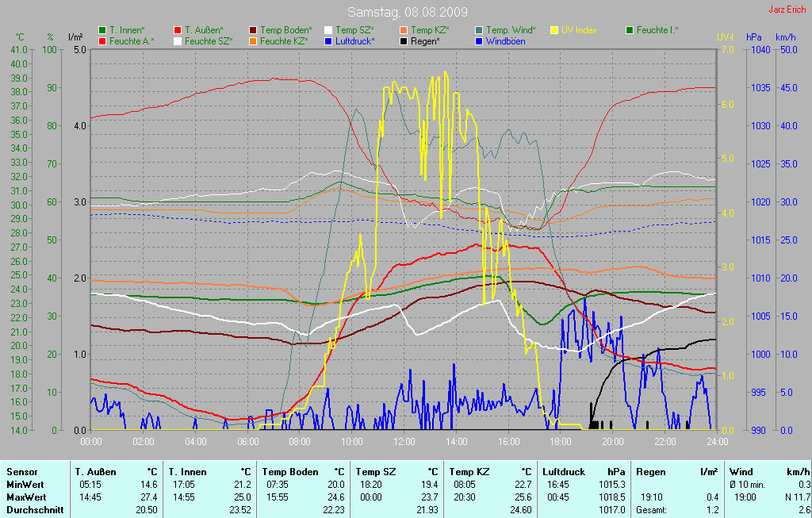Select the 'Temp SZ*' legend label
This screenshot has height=518, width=812.
354,31
